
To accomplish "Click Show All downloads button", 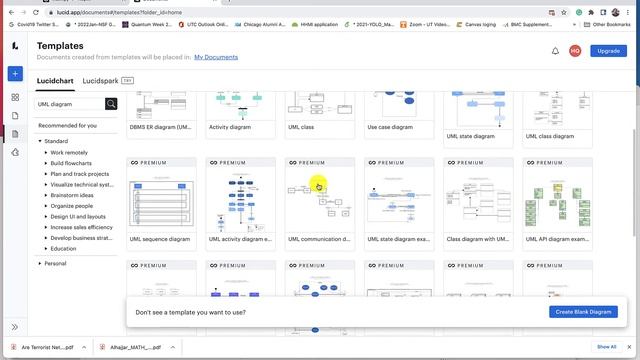I will (x=607, y=347).
